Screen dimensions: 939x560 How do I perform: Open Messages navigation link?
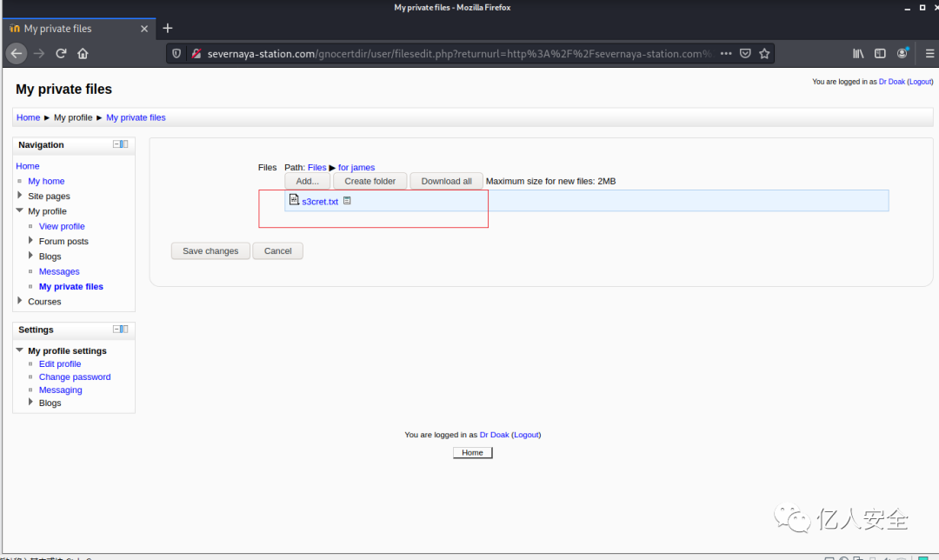pos(59,271)
